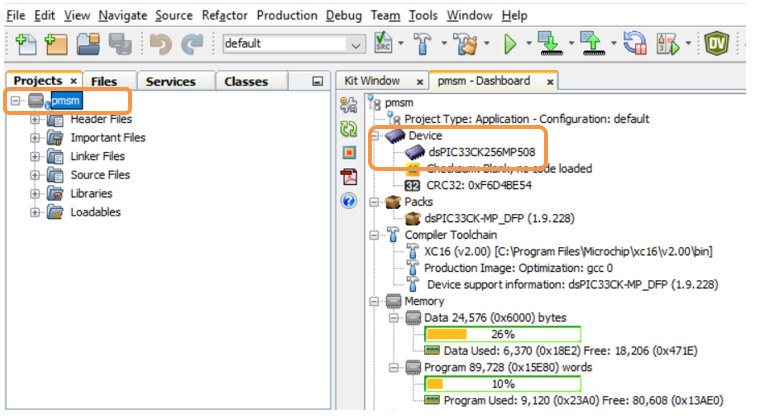Collapse the Compiler Toolchain node
Viewport: 758px width, 418px height.
(x=374, y=235)
